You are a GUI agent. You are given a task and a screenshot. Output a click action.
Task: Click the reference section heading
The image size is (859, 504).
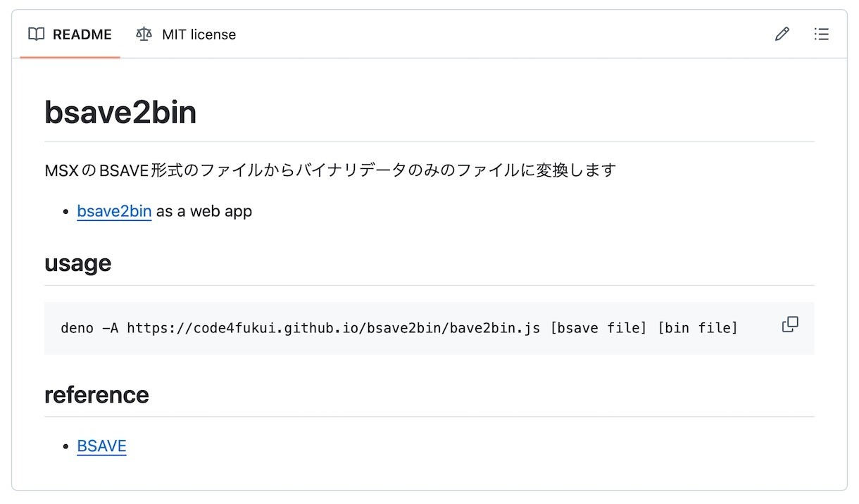pos(96,394)
